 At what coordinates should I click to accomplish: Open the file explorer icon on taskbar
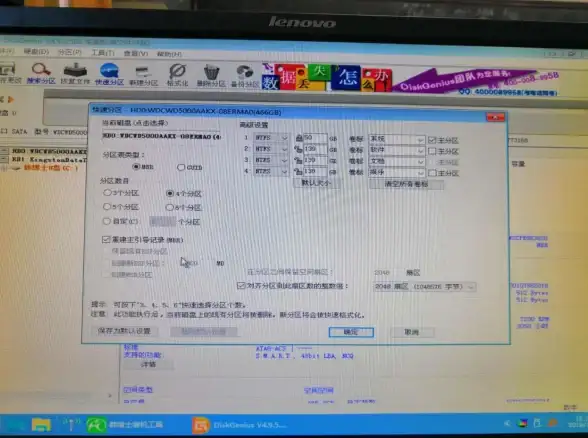click(41, 424)
